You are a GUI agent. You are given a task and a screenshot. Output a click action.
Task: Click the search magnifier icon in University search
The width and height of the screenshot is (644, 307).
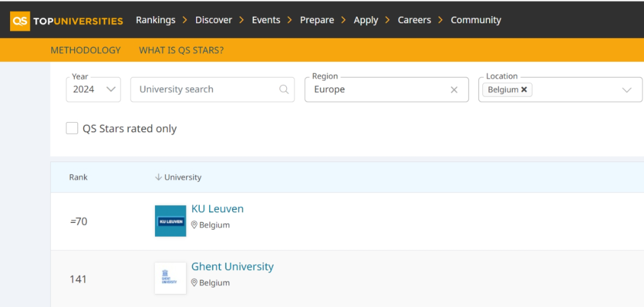tap(284, 89)
